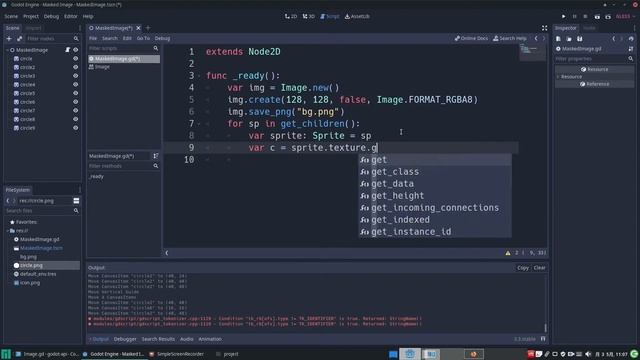
Task: Add a new node in Scene dock
Action: click(x=9, y=38)
